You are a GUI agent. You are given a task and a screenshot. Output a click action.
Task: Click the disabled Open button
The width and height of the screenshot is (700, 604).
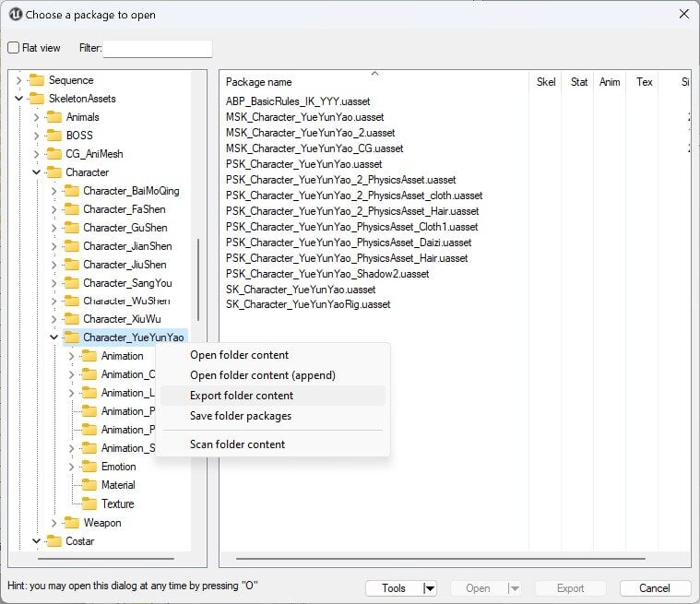[478, 588]
